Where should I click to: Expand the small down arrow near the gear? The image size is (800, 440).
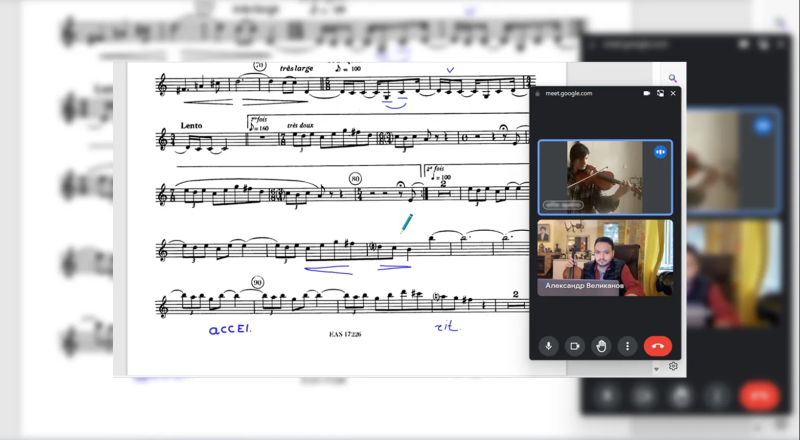click(x=657, y=369)
